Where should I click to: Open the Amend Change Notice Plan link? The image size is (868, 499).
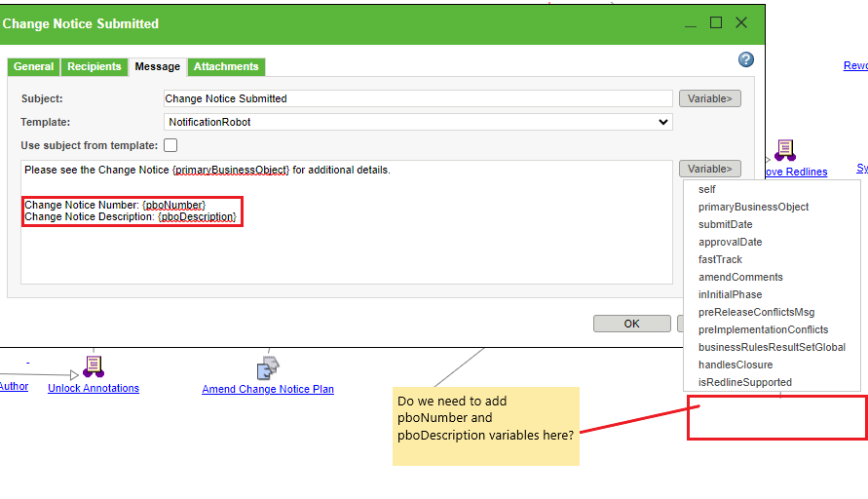pos(268,389)
